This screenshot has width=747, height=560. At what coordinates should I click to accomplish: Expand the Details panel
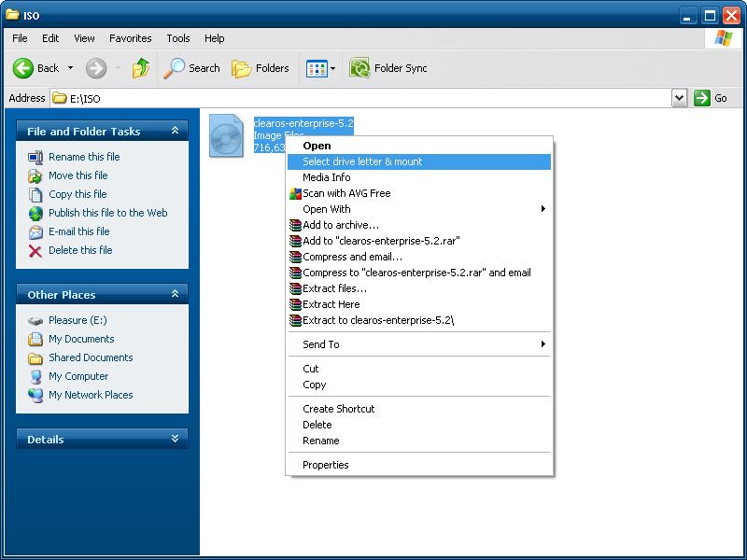175,439
